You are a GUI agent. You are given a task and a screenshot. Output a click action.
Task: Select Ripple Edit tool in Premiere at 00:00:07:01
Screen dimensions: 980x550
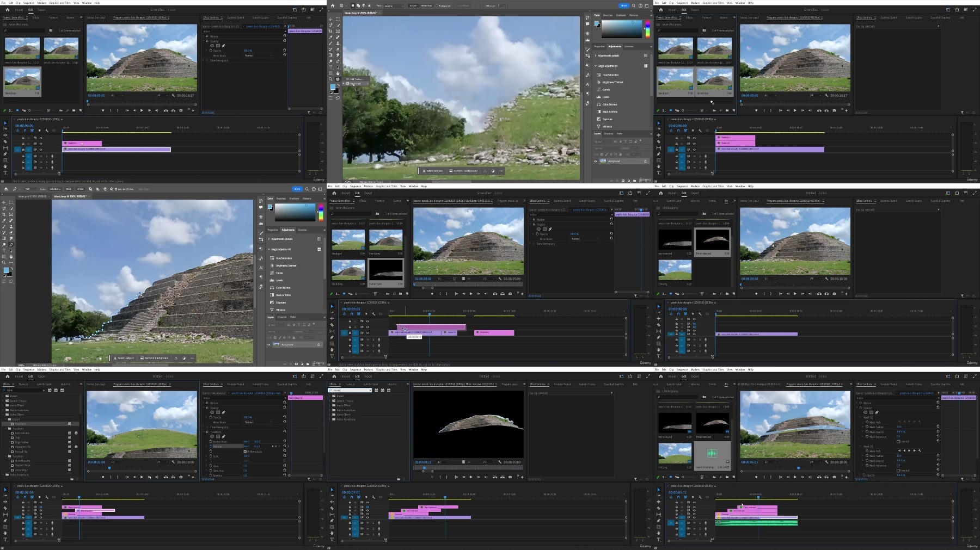point(332,502)
